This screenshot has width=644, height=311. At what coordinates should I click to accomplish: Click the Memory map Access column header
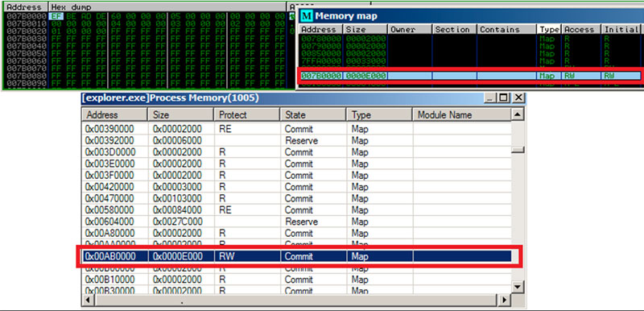(581, 30)
